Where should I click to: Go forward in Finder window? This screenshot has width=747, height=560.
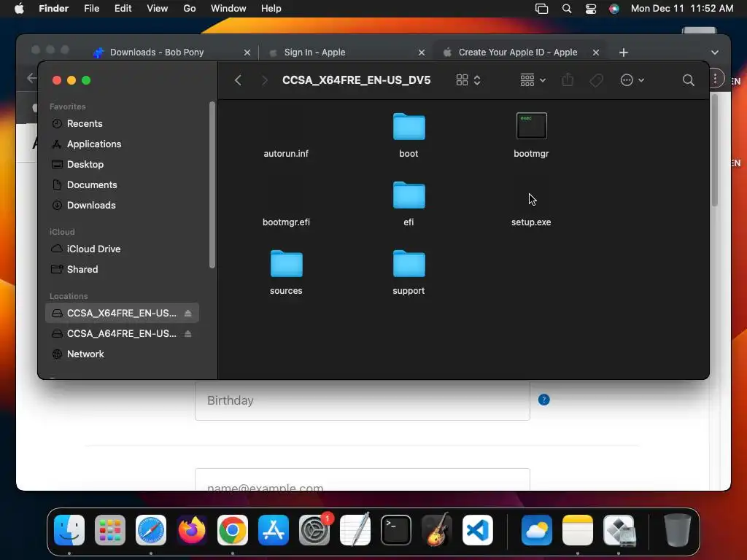264,80
